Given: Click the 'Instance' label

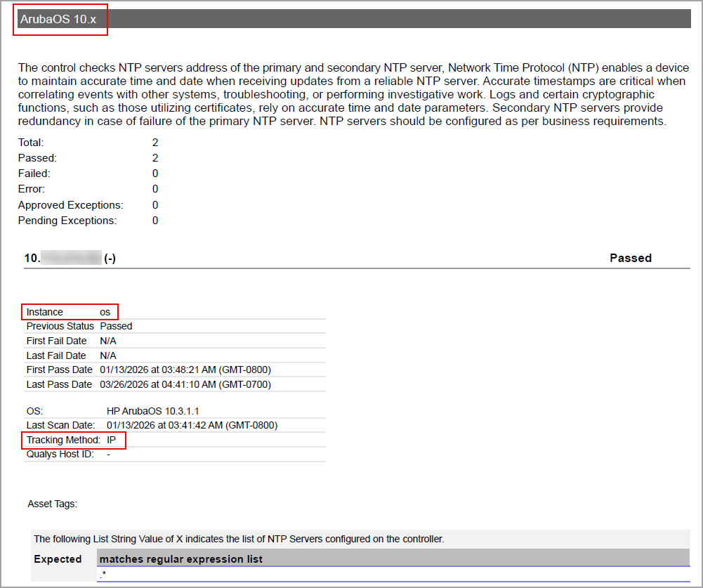Looking at the screenshot, I should [44, 312].
